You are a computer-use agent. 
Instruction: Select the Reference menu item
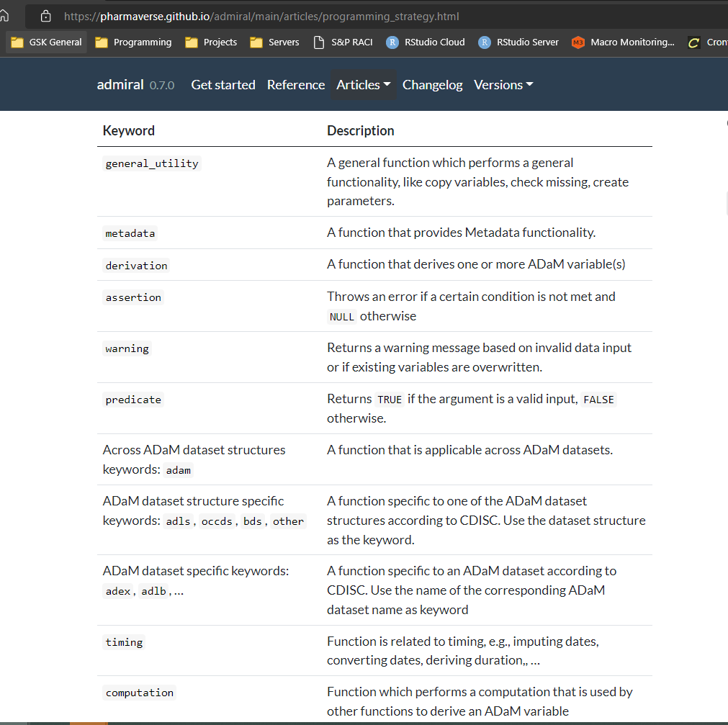[296, 84]
